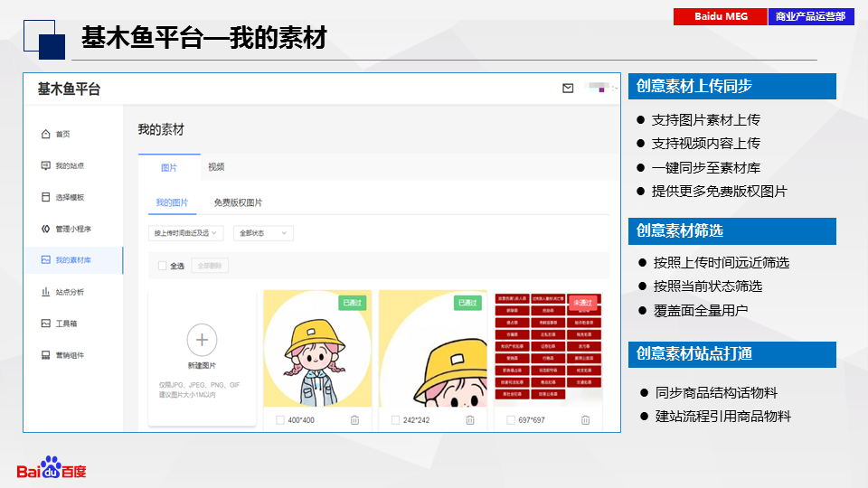868x488 pixels.
Task: Delete the 697*697 image via trash icon
Action: 585,420
